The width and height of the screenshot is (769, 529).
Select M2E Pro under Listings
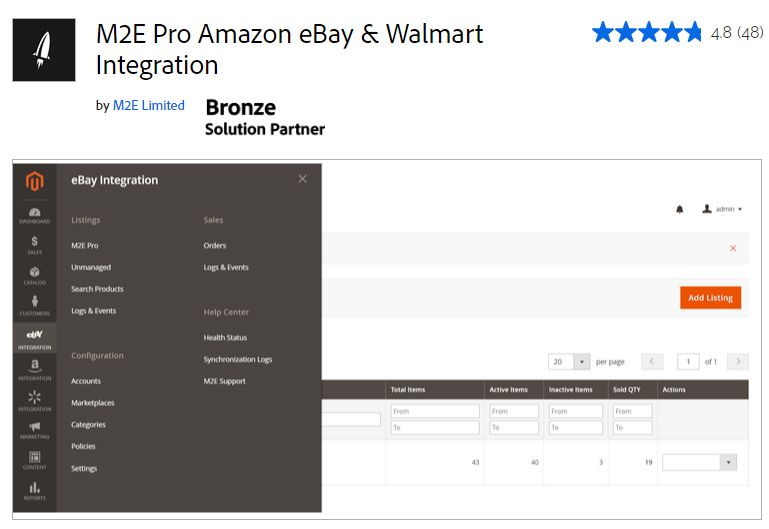[85, 245]
